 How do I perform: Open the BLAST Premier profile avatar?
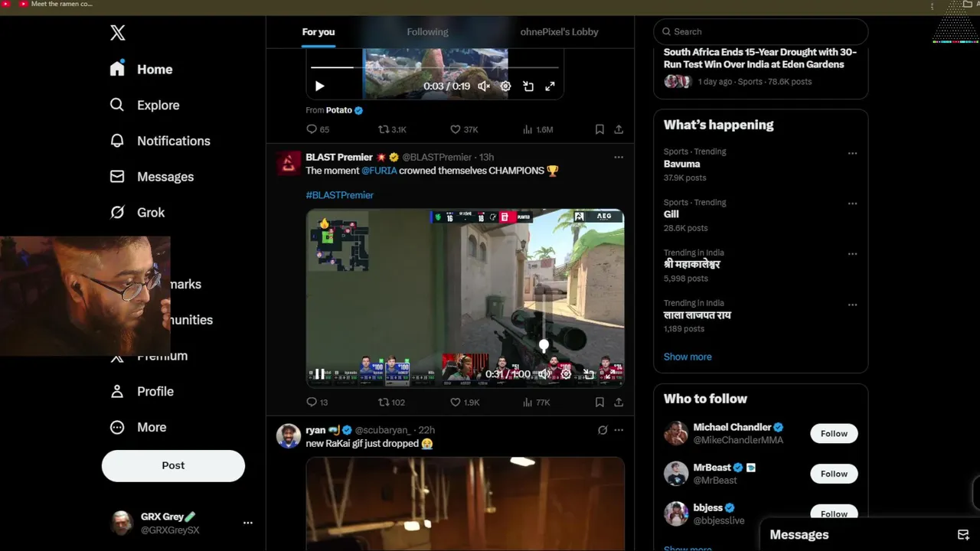(289, 163)
